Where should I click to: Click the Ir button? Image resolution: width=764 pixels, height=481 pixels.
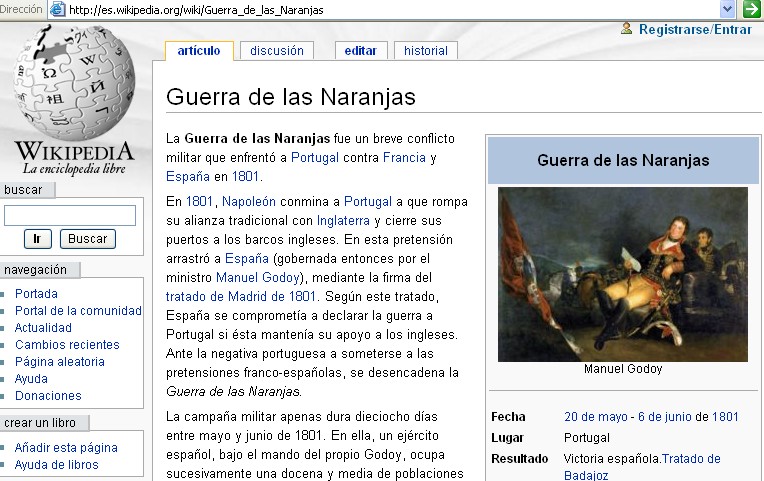(38, 239)
